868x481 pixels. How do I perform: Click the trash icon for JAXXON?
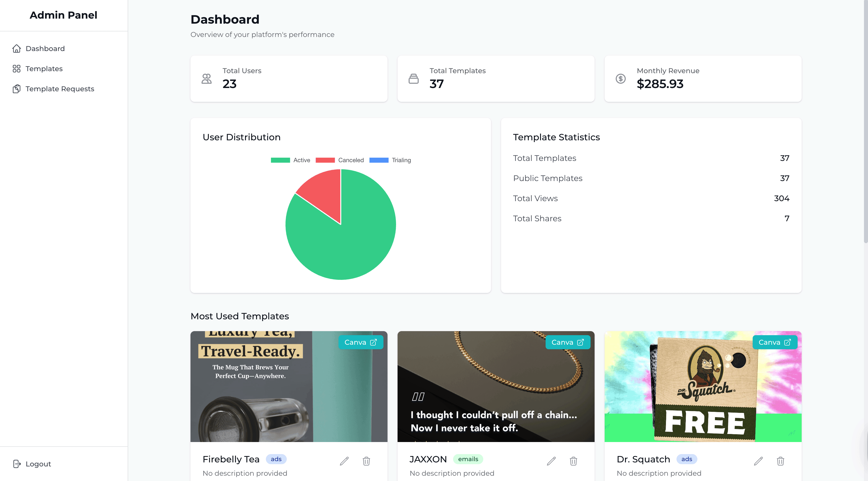click(573, 461)
